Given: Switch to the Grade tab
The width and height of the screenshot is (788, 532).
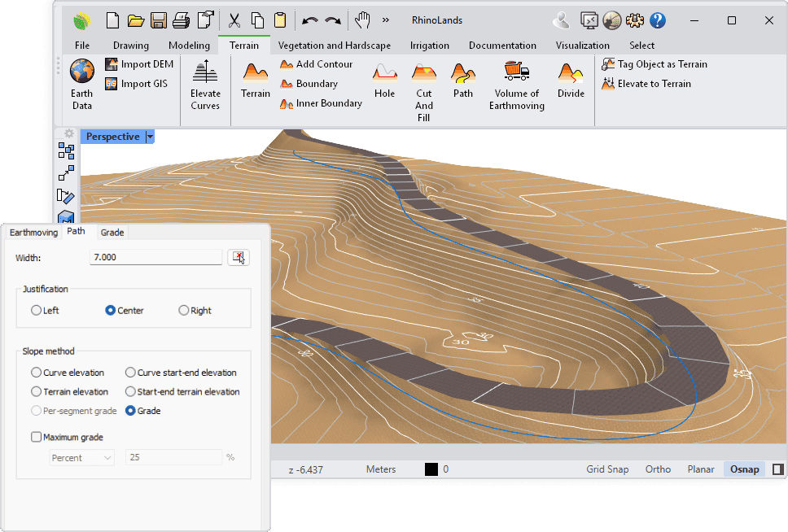Looking at the screenshot, I should click(x=112, y=232).
